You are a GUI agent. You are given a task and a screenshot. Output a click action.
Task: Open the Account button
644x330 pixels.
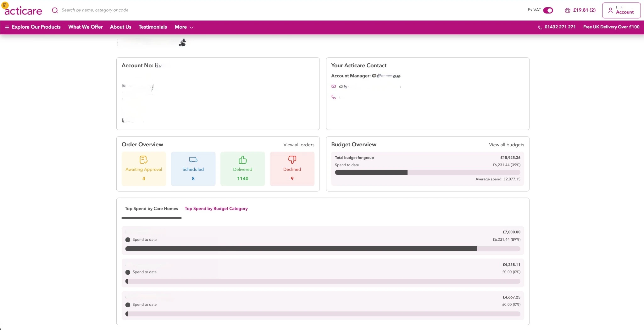click(x=621, y=10)
